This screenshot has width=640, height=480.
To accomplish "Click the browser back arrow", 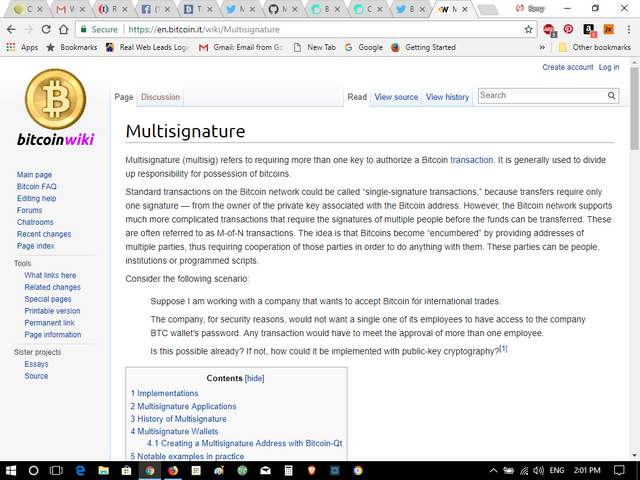I will tap(11, 29).
